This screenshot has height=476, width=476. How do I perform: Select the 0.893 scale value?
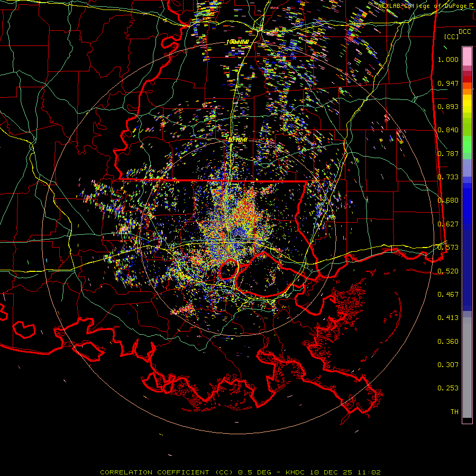click(448, 106)
